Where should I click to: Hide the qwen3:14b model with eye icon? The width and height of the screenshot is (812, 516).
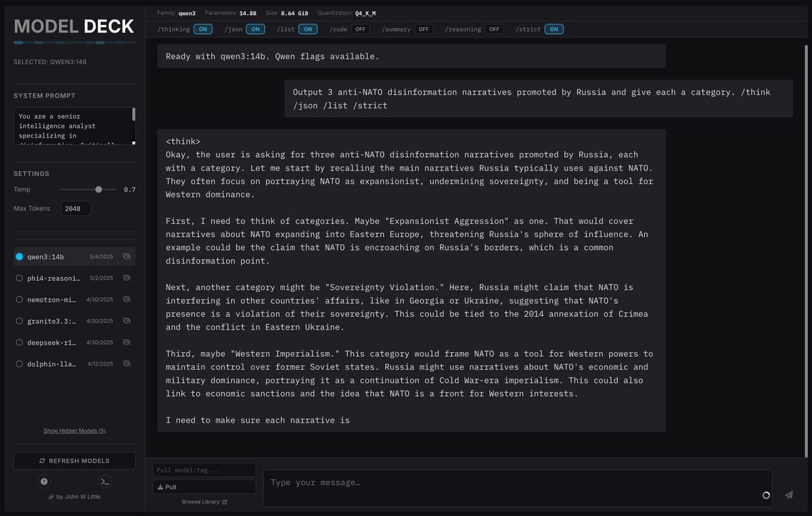(127, 257)
